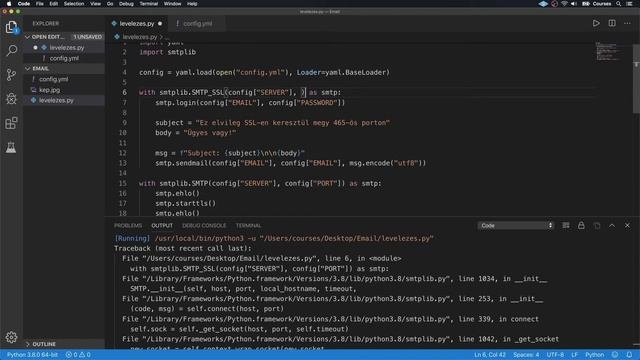The image size is (640, 360).
Task: Place cursor on 'body = "Ügyes vagy!"' line
Action: 196,133
